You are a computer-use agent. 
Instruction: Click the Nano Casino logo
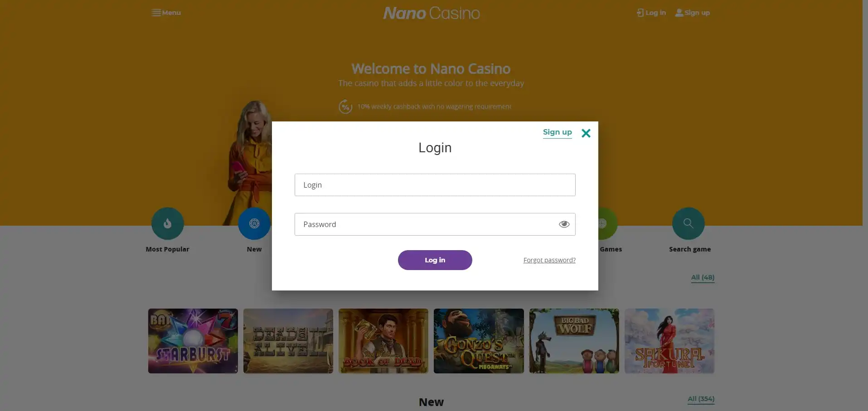point(431,13)
